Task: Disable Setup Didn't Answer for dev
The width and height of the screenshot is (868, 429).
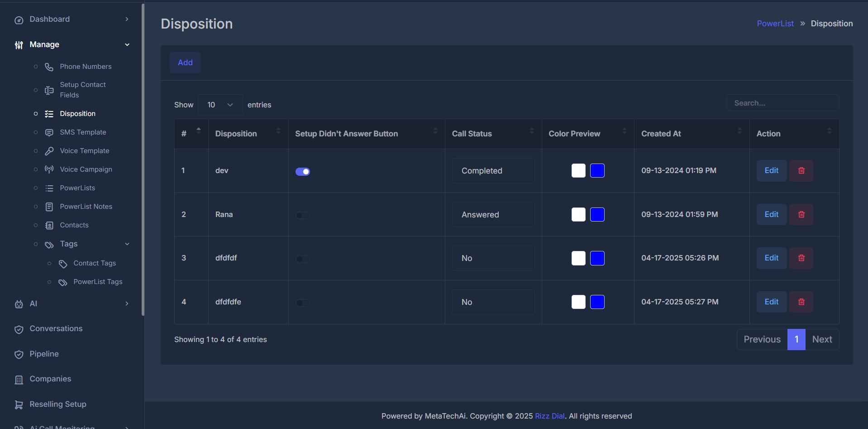Action: pos(303,171)
